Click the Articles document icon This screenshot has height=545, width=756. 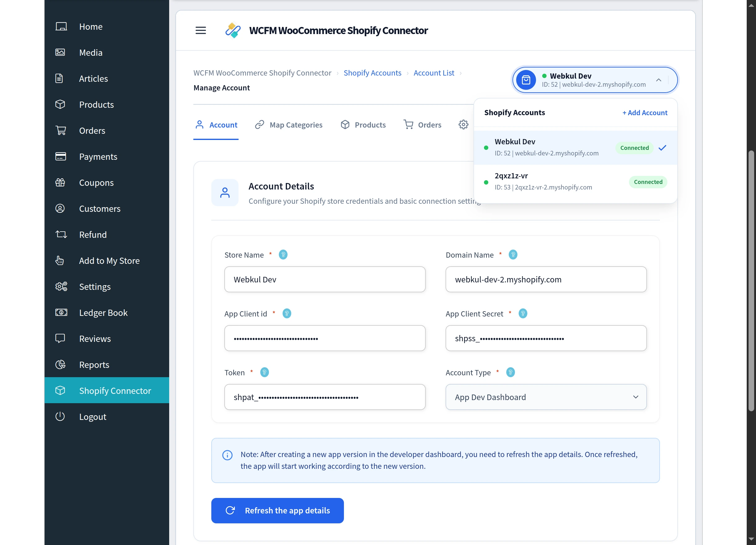(59, 78)
